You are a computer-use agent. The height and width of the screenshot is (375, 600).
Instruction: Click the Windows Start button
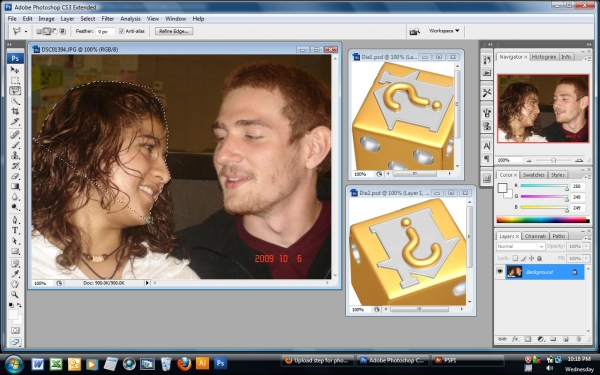[x=14, y=364]
